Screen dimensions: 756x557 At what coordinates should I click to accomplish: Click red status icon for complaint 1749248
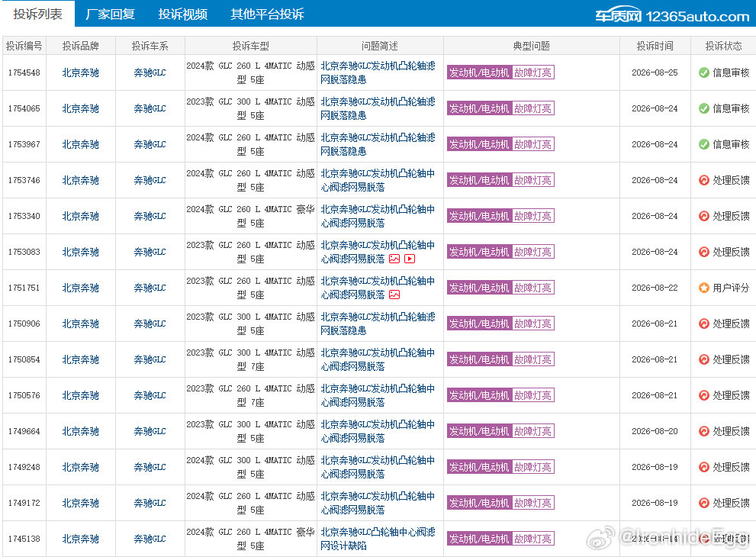(704, 467)
